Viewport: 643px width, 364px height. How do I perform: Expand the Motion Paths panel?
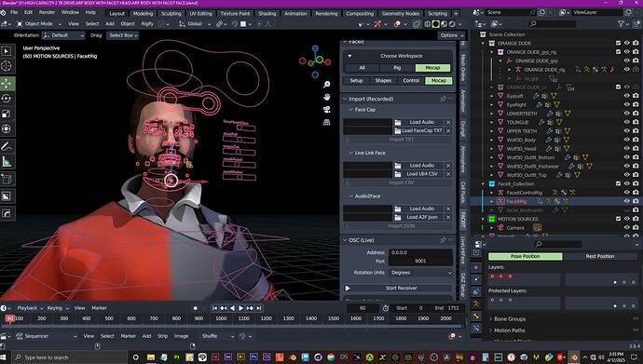510,330
